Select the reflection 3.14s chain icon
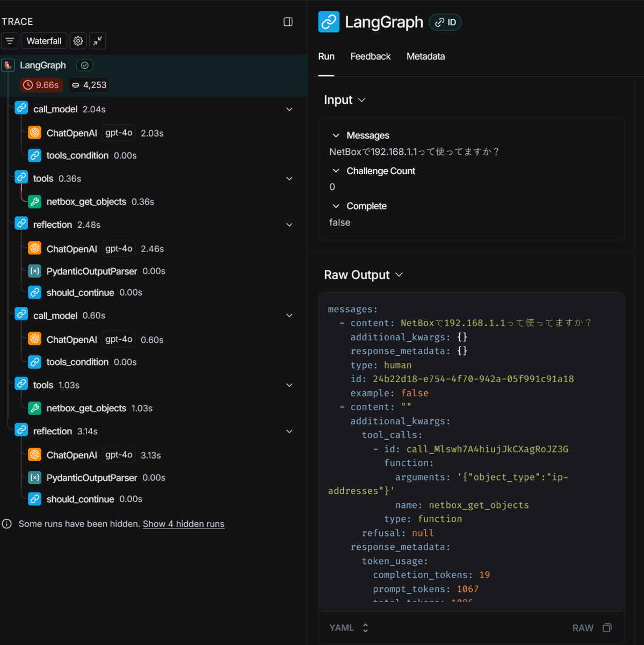The height and width of the screenshot is (645, 644). coord(21,430)
